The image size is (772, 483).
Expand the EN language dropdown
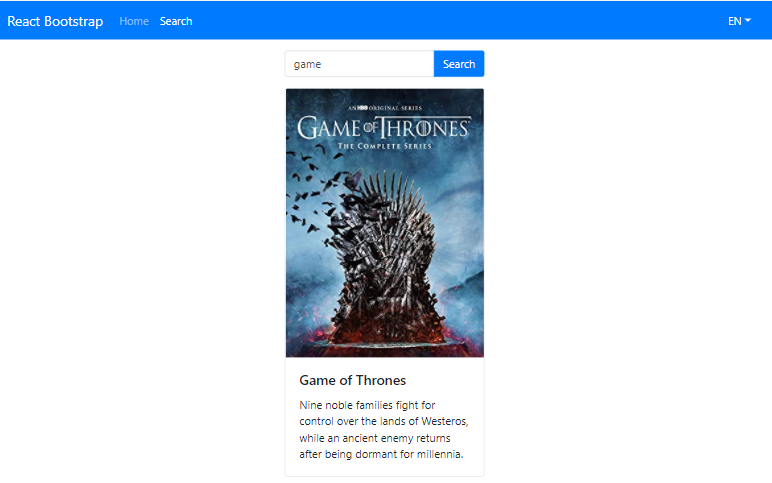(739, 21)
